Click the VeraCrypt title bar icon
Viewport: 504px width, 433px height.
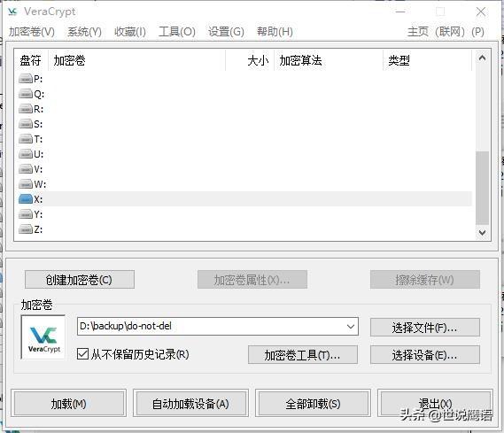point(12,12)
